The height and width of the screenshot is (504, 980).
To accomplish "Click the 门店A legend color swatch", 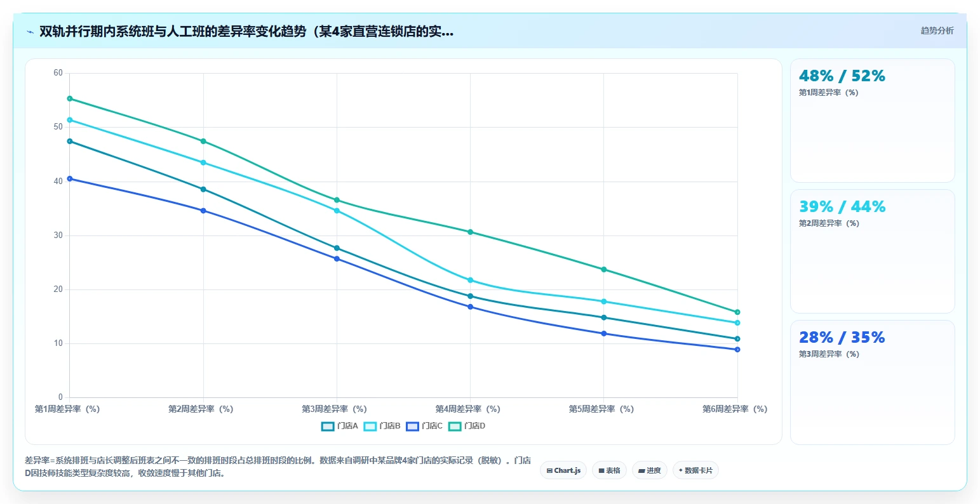I will [328, 426].
